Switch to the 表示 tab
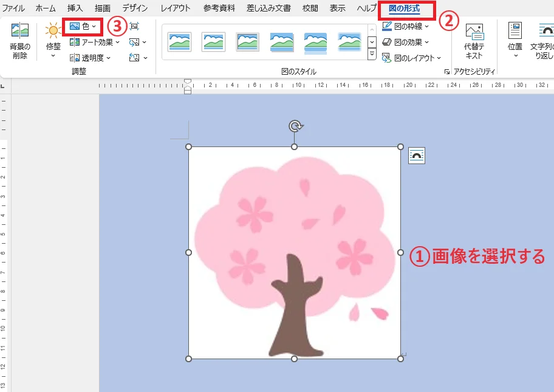Image resolution: width=554 pixels, height=392 pixels. pyautogui.click(x=337, y=8)
